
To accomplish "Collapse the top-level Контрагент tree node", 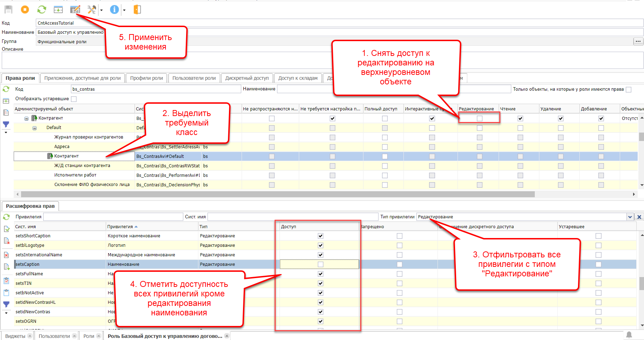I will click(x=26, y=118).
